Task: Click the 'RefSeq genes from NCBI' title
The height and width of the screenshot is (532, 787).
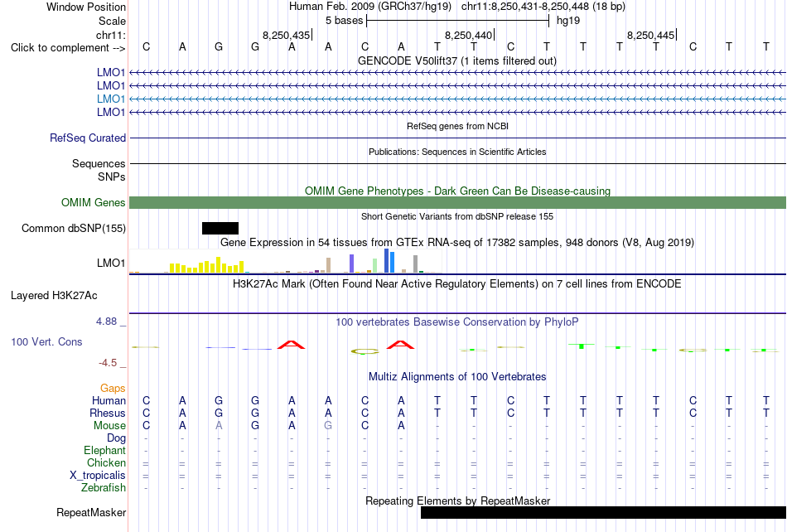Action: (x=457, y=126)
